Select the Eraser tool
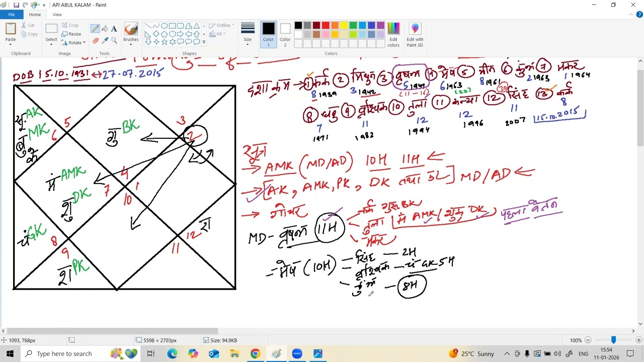Screen dimensions: 644x362 (95, 40)
